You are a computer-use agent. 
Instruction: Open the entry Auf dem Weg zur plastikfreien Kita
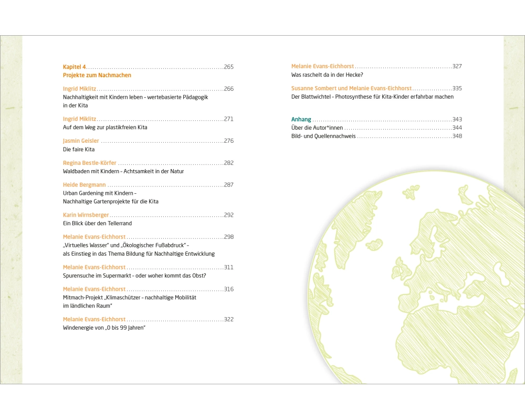point(105,128)
